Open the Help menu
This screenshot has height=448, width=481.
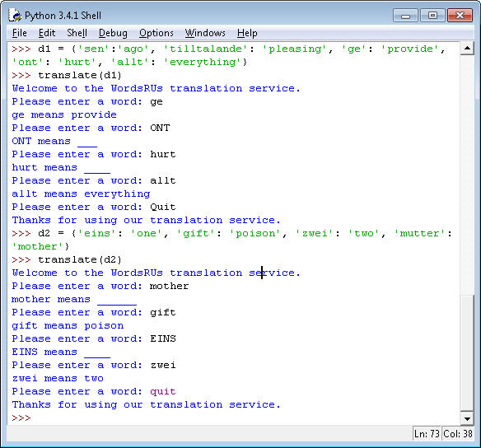coord(247,33)
